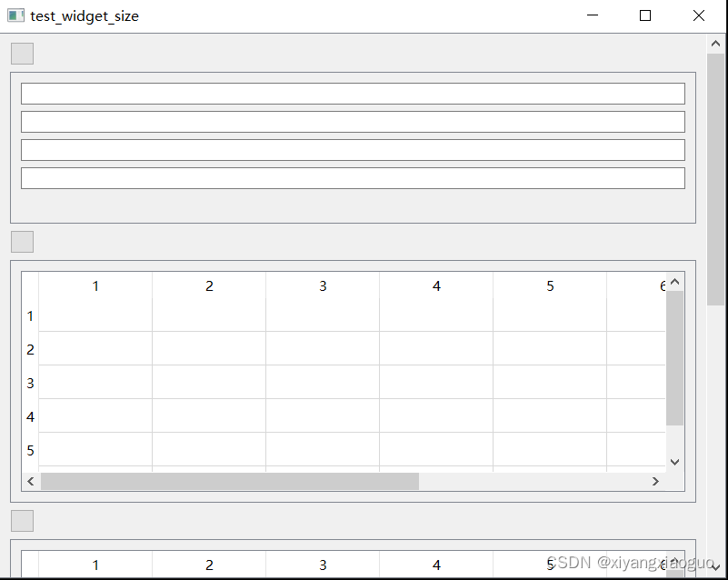Click the small gray button above the second table

coord(23,521)
